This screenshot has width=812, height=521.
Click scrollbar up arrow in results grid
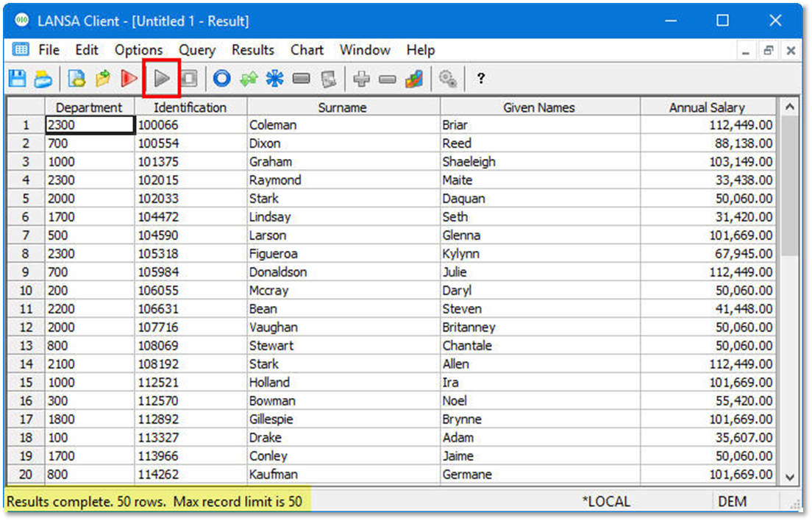point(790,107)
